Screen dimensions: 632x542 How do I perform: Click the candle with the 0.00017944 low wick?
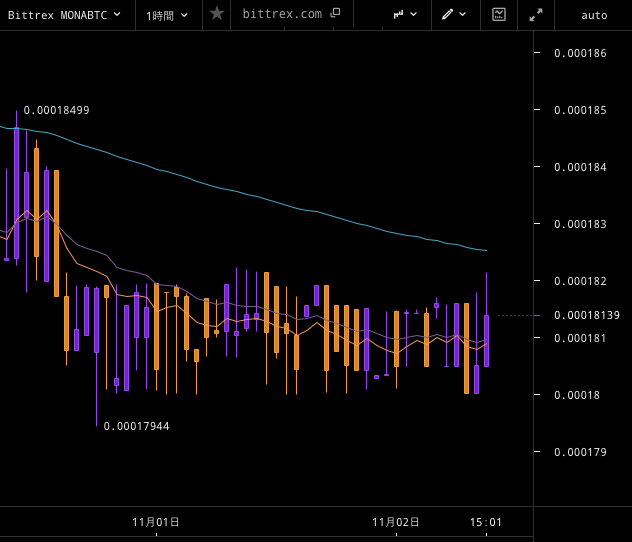pyautogui.click(x=96, y=320)
